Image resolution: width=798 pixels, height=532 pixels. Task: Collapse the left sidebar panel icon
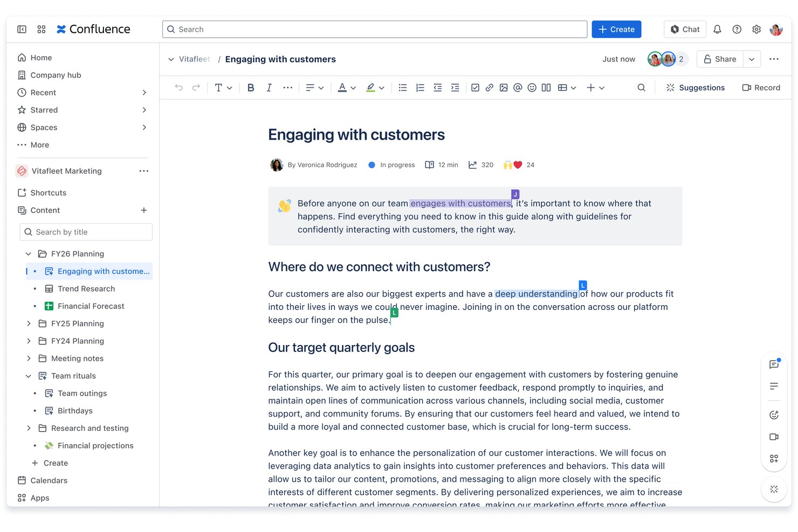coord(22,29)
